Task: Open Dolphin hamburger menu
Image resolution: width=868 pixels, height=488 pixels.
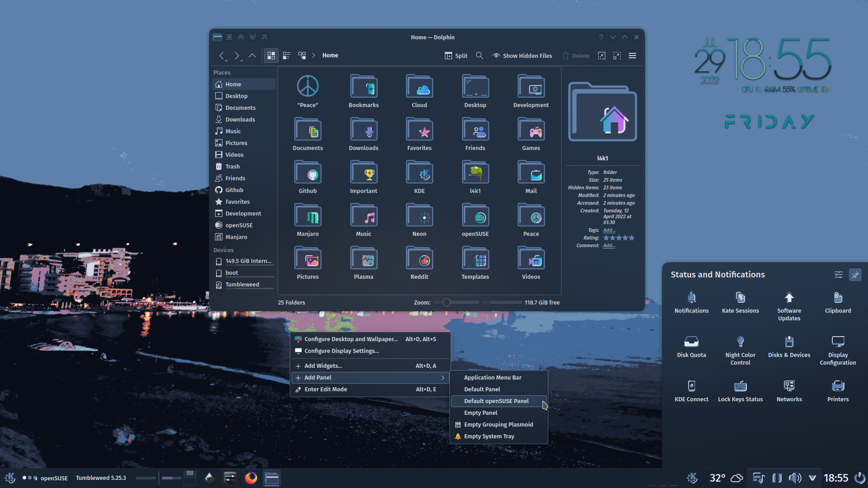Action: coord(632,56)
